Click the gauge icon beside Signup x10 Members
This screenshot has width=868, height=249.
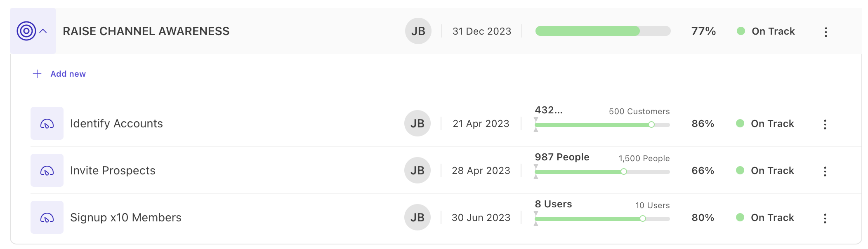[47, 218]
